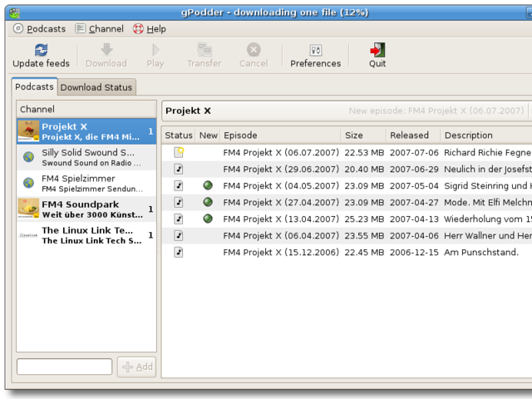Sort by the New column header
The width and height of the screenshot is (532, 399).
pos(208,135)
